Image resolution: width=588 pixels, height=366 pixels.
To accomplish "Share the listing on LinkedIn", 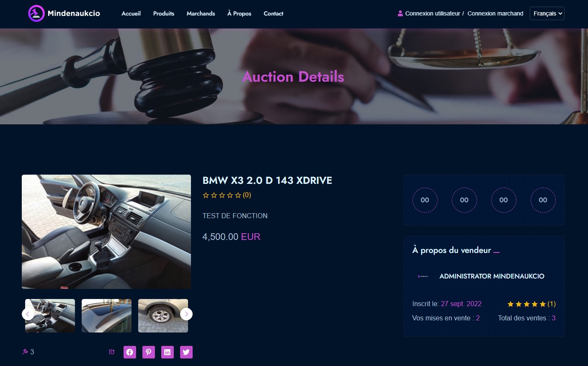I will pyautogui.click(x=168, y=352).
